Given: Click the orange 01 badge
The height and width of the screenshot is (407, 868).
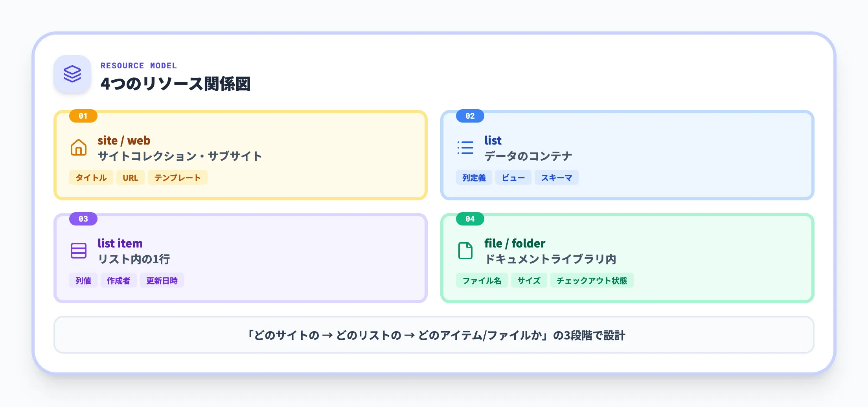Looking at the screenshot, I should [83, 116].
